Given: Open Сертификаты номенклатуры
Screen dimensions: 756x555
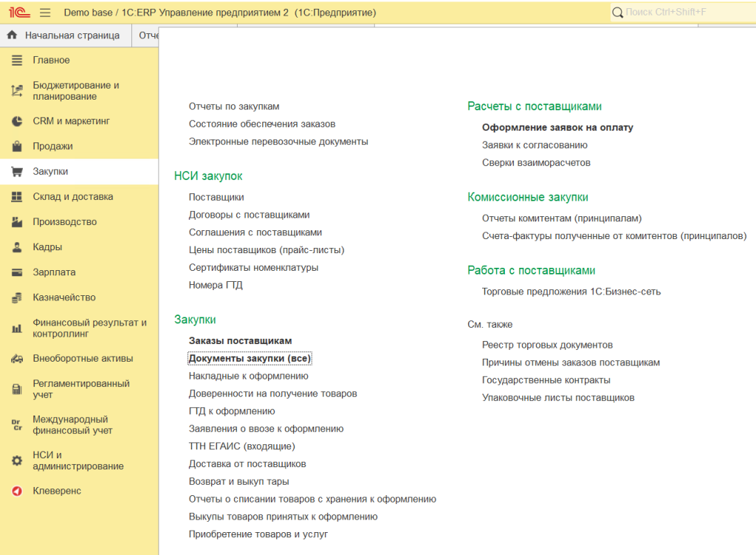Looking at the screenshot, I should coord(253,267).
